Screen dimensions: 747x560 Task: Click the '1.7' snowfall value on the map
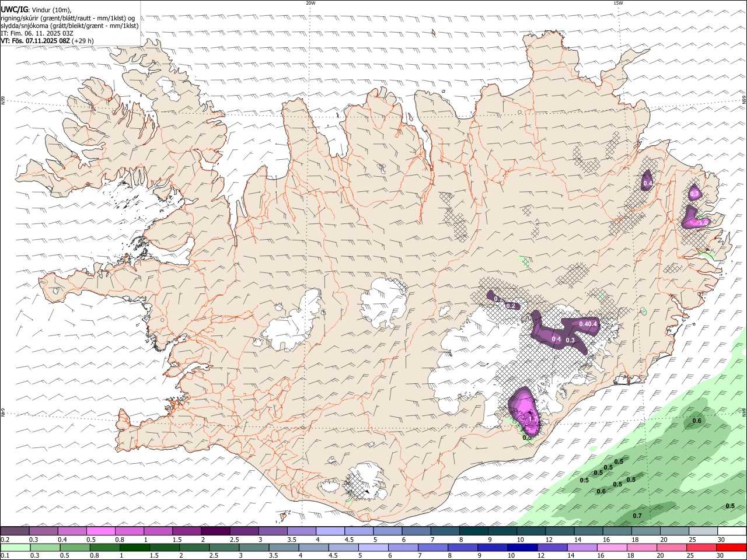pos(533,419)
